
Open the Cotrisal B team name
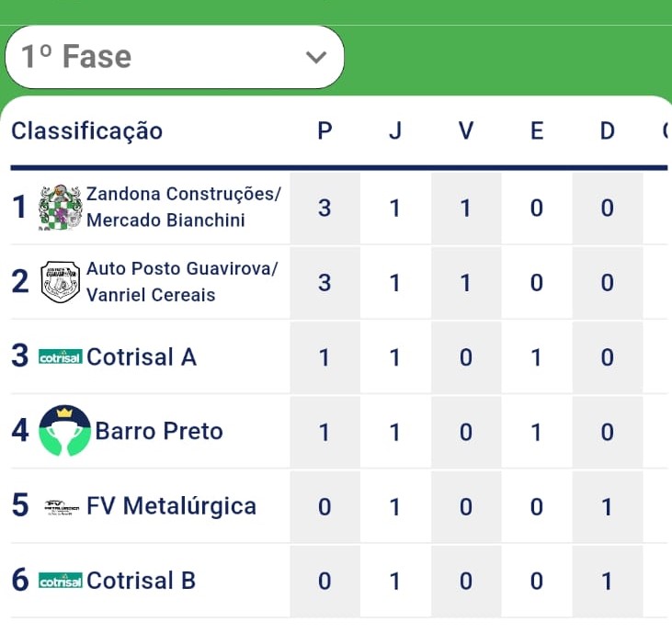(x=141, y=581)
